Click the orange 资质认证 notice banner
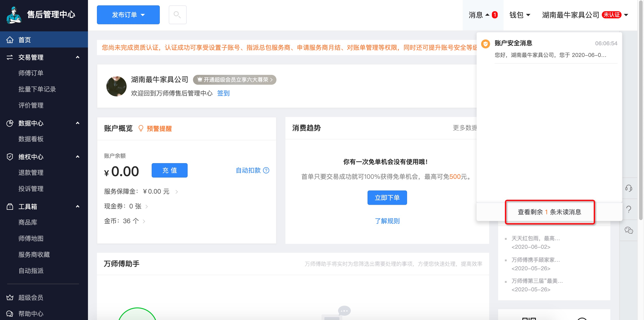 coord(287,48)
